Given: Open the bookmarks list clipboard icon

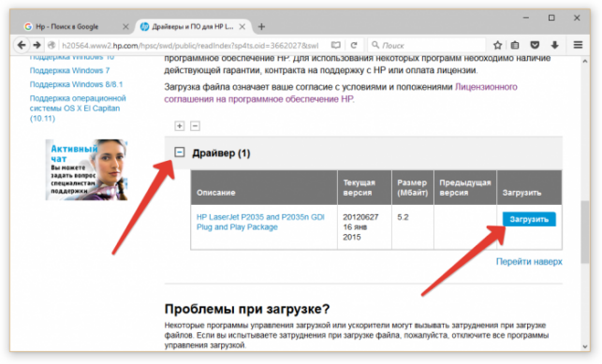Looking at the screenshot, I should point(515,45).
